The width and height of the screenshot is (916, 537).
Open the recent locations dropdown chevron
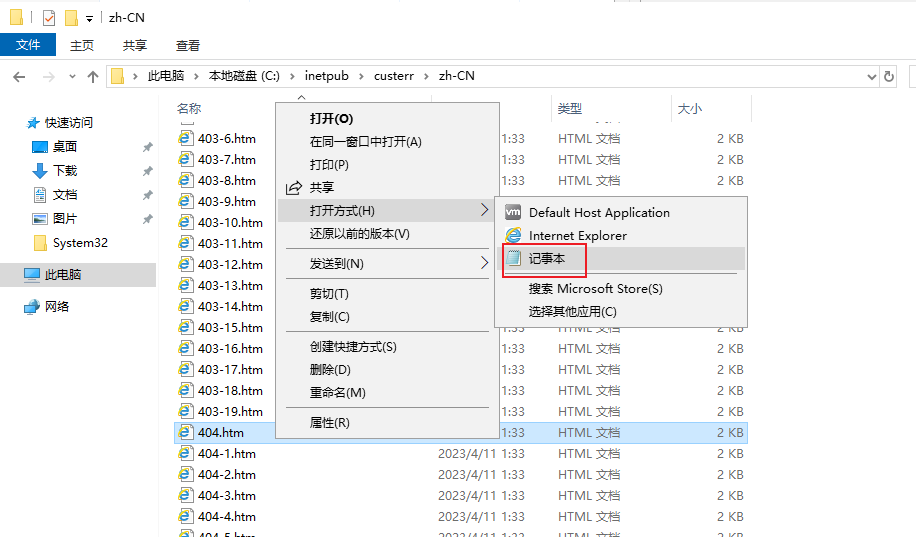(x=72, y=77)
